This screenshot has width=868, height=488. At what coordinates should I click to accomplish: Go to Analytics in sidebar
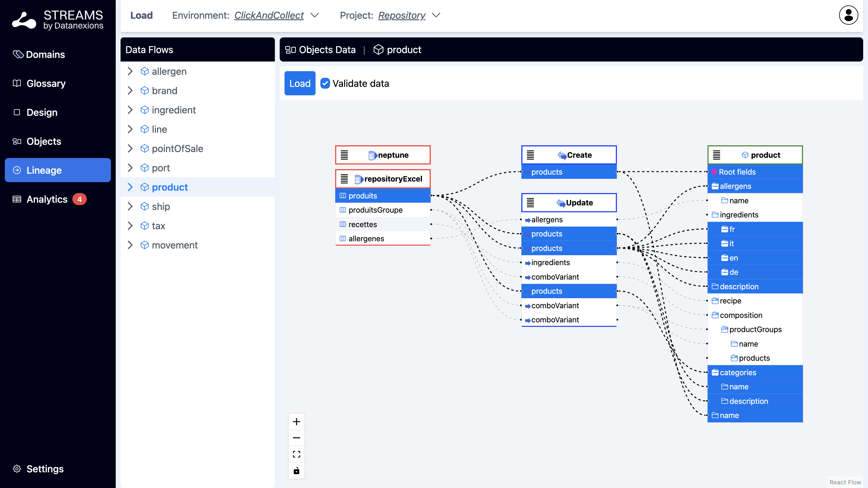coord(47,199)
